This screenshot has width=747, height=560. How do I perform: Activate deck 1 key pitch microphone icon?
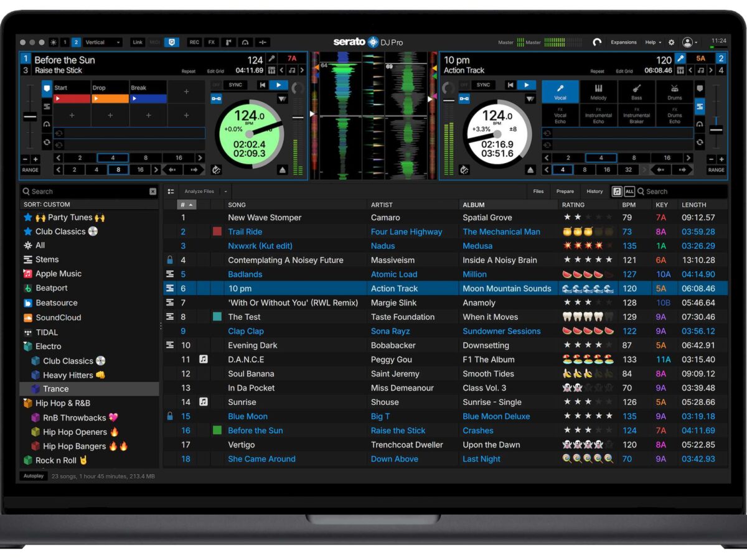coord(271,59)
